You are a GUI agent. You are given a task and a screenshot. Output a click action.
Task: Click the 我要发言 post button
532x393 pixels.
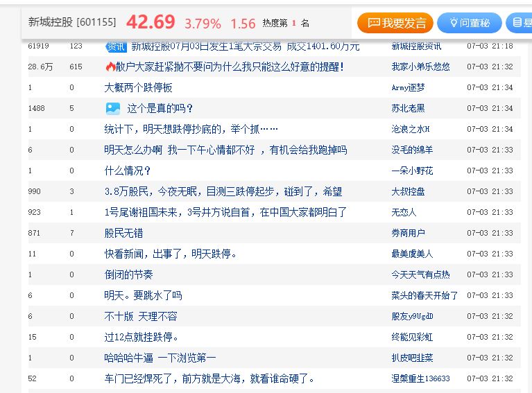[x=395, y=23]
